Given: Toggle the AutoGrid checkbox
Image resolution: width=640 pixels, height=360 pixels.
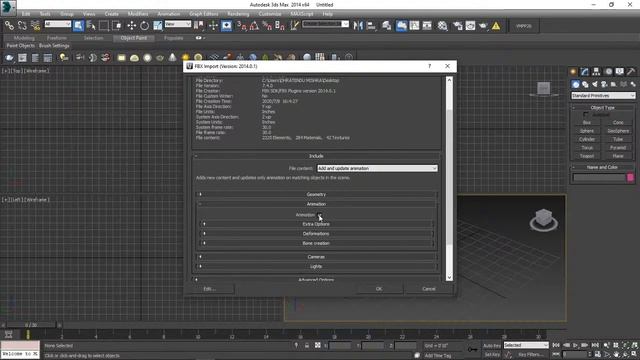Looking at the screenshot, I should (x=586, y=115).
